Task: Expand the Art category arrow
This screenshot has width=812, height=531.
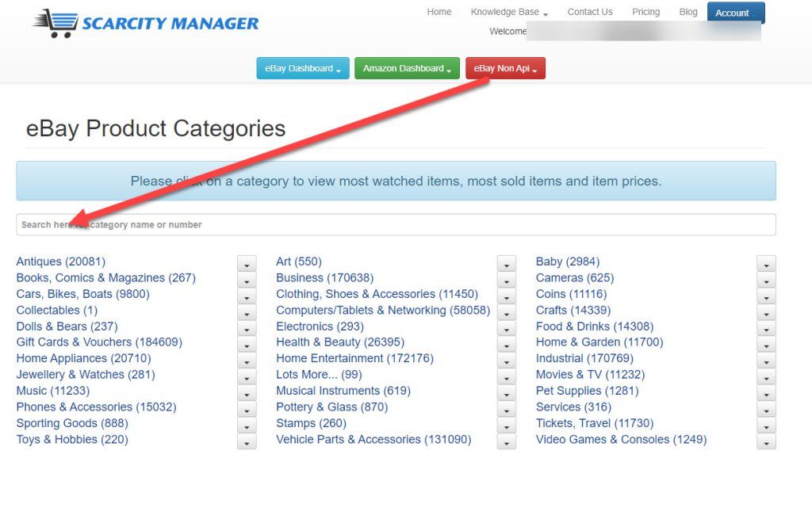Action: [506, 265]
